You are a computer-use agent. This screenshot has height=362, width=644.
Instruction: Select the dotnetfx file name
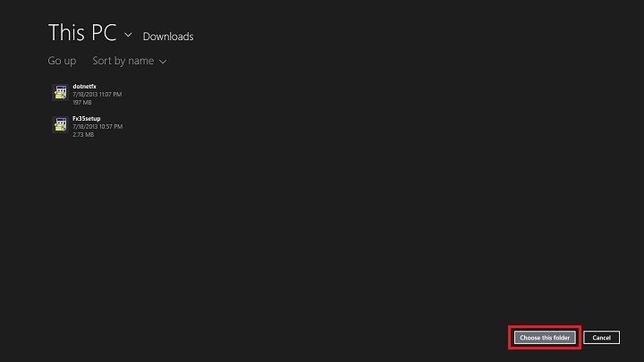click(x=84, y=86)
